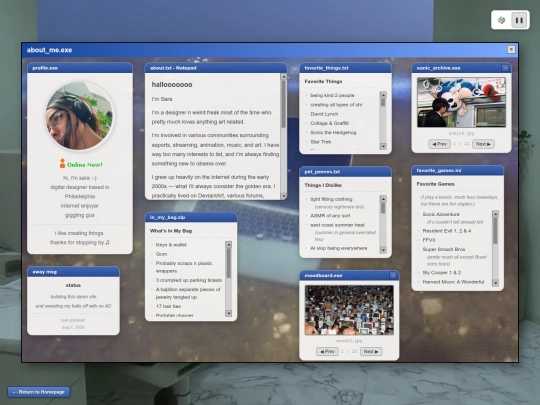The image size is (540, 405).
Task: Show previous image in moodboard.exe
Action: (x=327, y=352)
